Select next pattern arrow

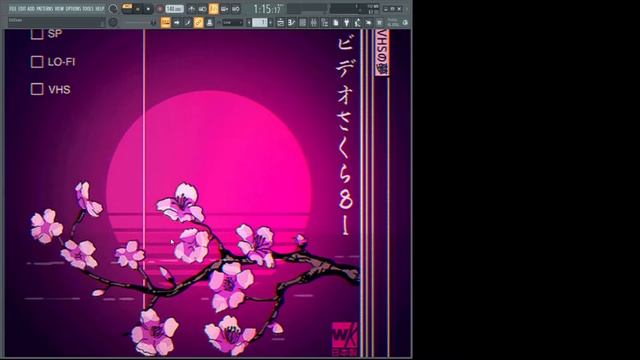[271, 22]
